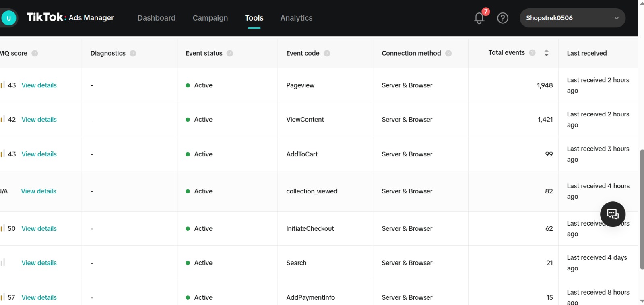The image size is (644, 305).
Task: View details for Search event
Action: [x=39, y=263]
